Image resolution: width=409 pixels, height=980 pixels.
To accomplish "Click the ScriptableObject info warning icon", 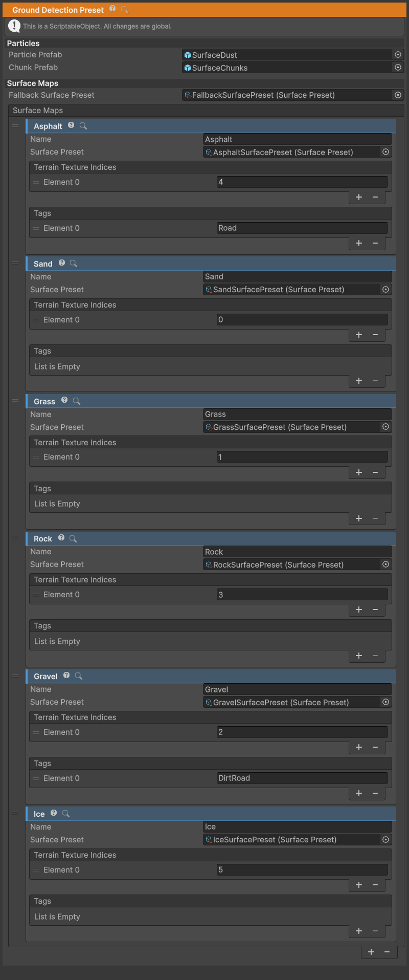I will [x=14, y=26].
